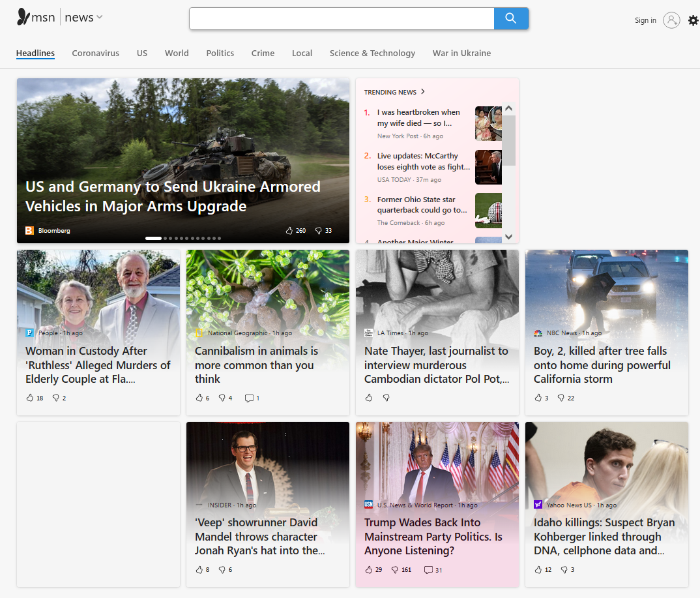Dislike the California storm tree article
The image size is (700, 598).
[x=561, y=398]
